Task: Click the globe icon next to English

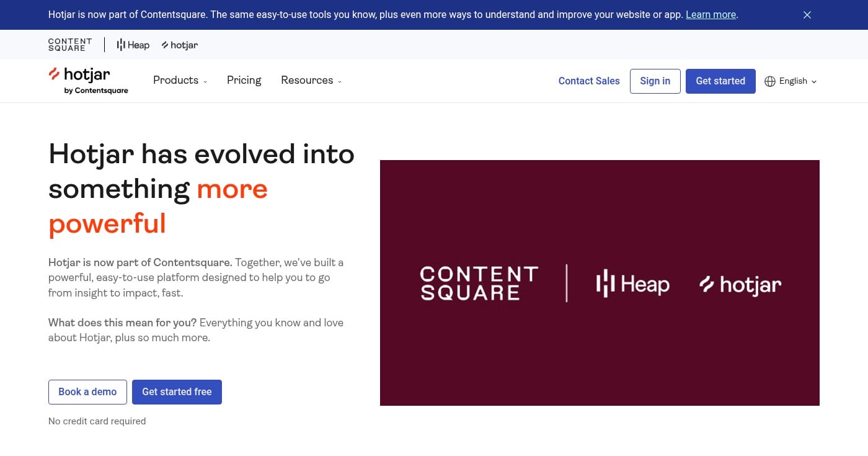Action: click(x=770, y=81)
